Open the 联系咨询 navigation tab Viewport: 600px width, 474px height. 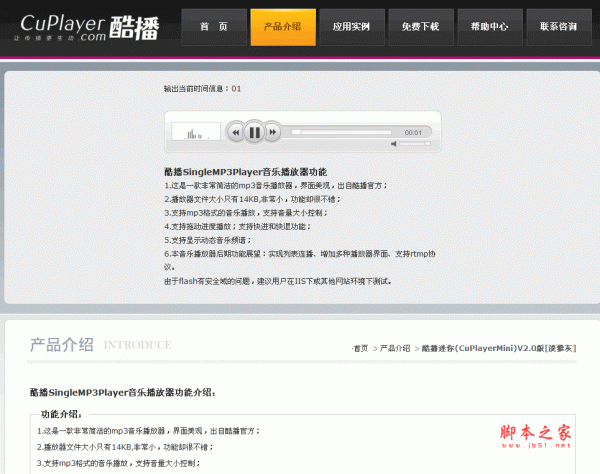pyautogui.click(x=559, y=27)
